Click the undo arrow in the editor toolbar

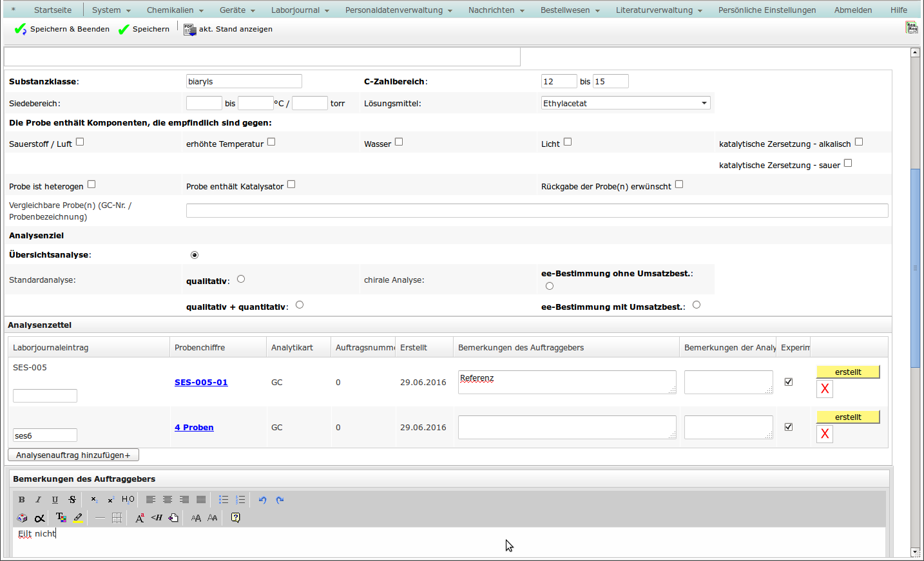click(x=262, y=500)
